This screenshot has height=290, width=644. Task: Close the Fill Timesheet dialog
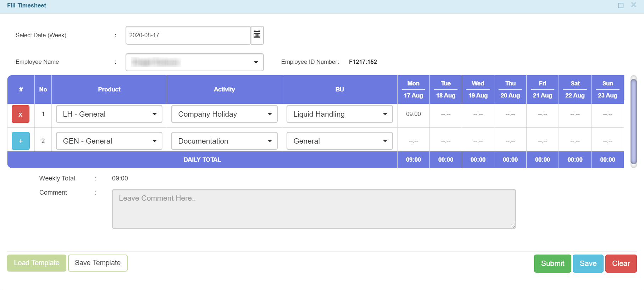pos(633,5)
